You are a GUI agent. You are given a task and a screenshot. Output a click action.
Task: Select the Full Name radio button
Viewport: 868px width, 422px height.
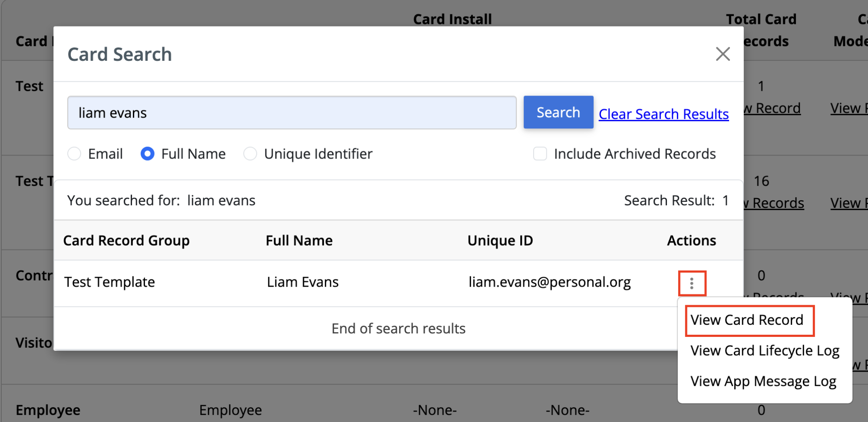[147, 154]
